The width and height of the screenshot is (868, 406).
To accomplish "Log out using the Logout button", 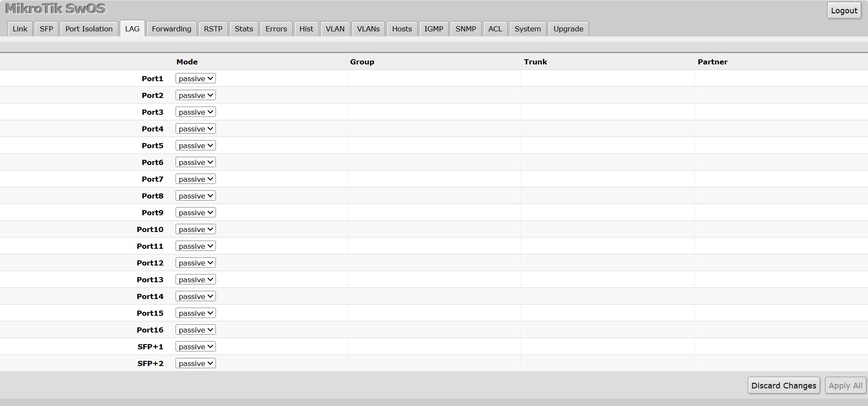I will [x=844, y=11].
